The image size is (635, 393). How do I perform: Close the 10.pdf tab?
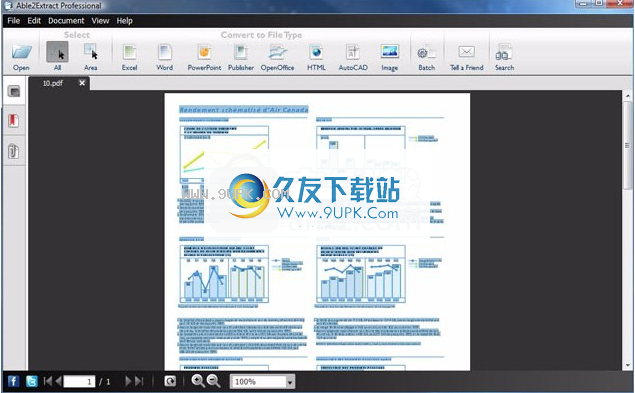click(x=82, y=83)
